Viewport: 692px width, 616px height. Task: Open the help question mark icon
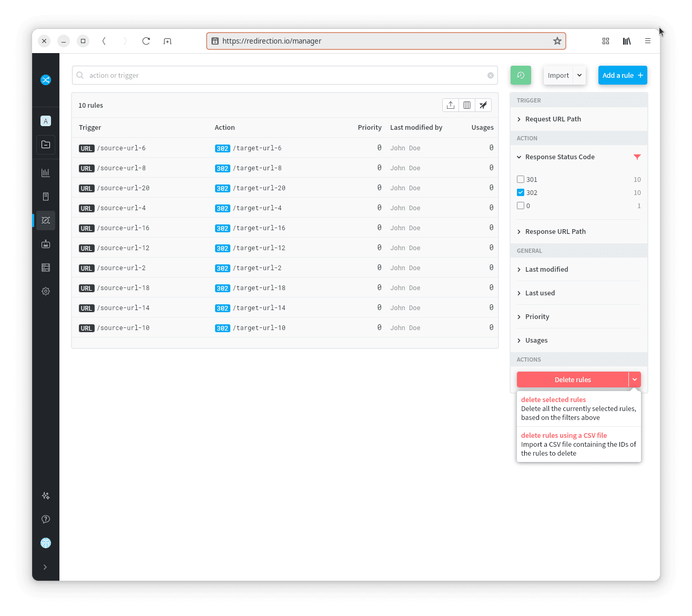(x=46, y=519)
